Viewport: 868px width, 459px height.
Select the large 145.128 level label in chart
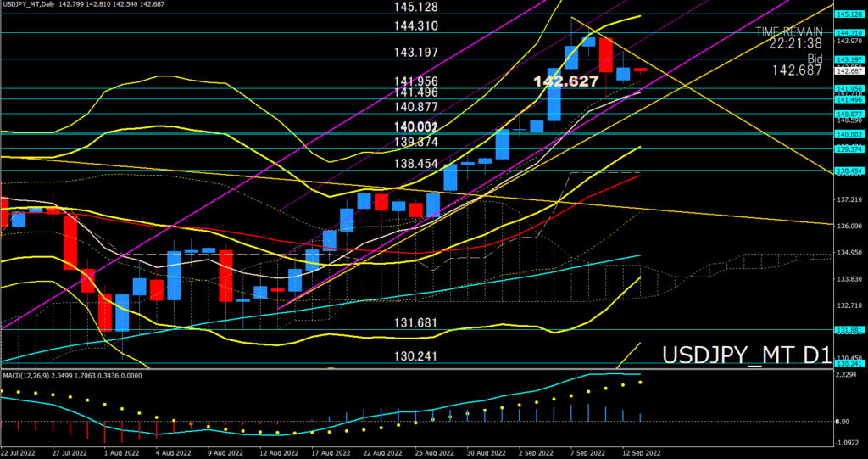416,8
